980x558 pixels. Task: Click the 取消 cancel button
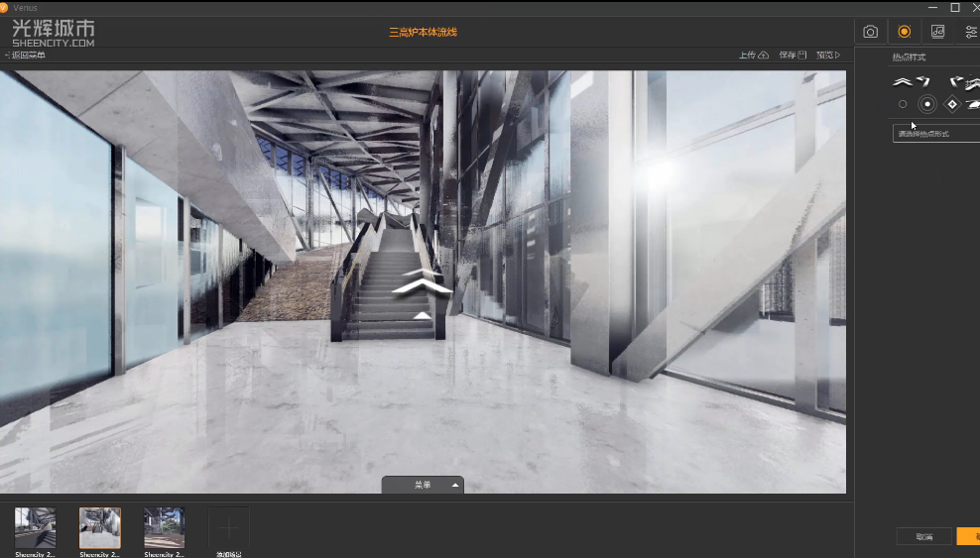924,536
